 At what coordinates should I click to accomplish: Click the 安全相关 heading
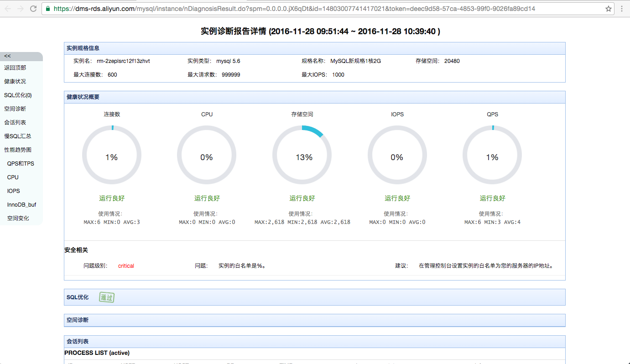coord(76,250)
